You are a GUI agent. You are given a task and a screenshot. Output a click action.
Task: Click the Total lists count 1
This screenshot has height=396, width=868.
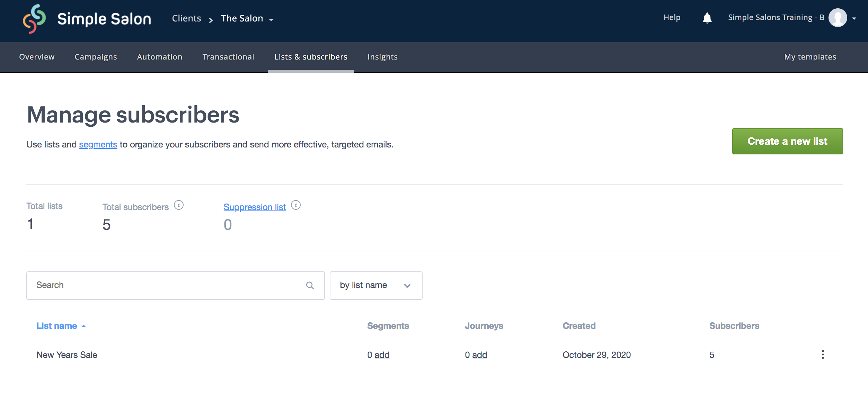(x=30, y=224)
